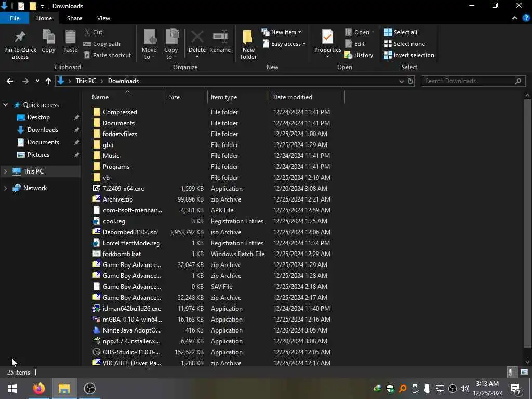Screen dimensions: 532x399
Task: Click Select all
Action: (x=401, y=32)
